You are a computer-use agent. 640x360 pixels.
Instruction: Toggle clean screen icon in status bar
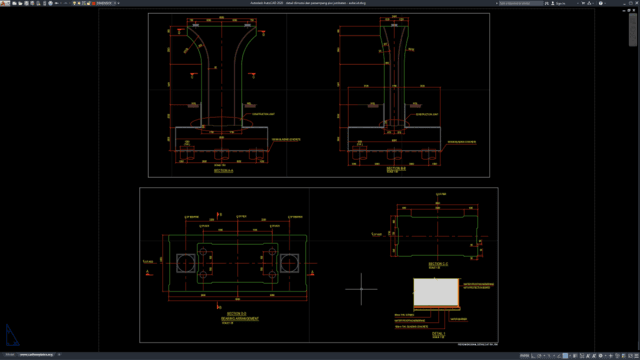click(x=630, y=356)
